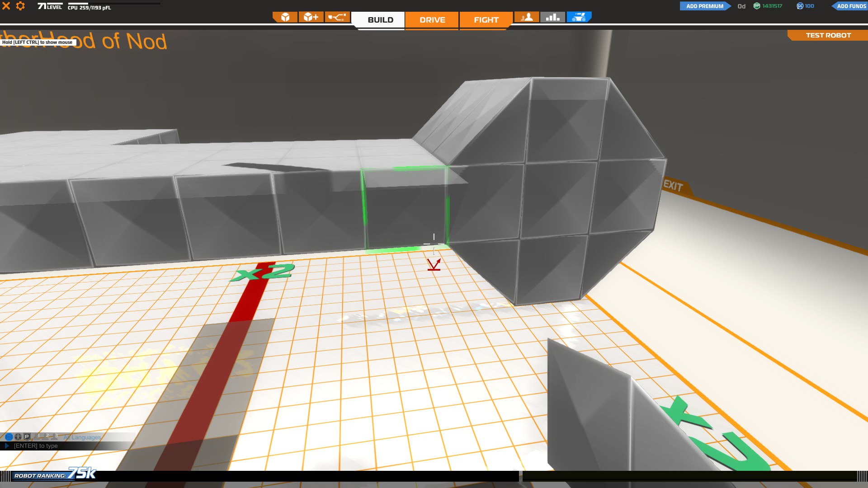Toggle the platoon P chat channel
The width and height of the screenshot is (868, 488).
27,437
